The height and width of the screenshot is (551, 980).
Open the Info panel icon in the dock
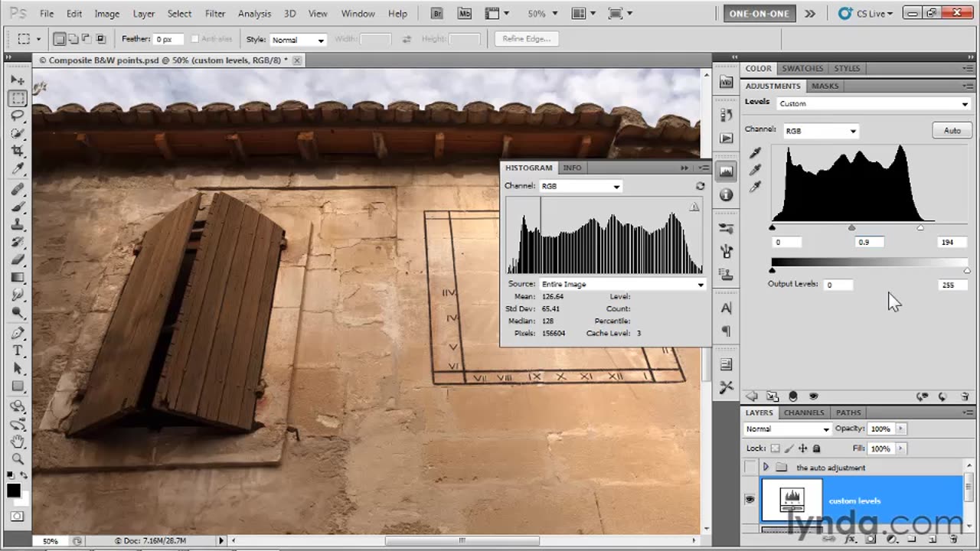(726, 195)
